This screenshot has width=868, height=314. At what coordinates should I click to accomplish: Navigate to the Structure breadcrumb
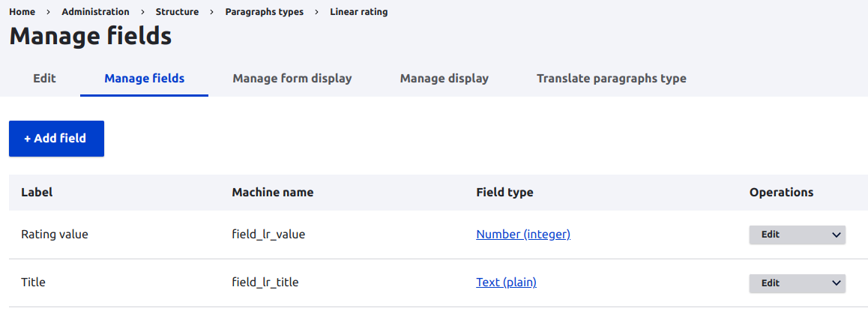(177, 12)
